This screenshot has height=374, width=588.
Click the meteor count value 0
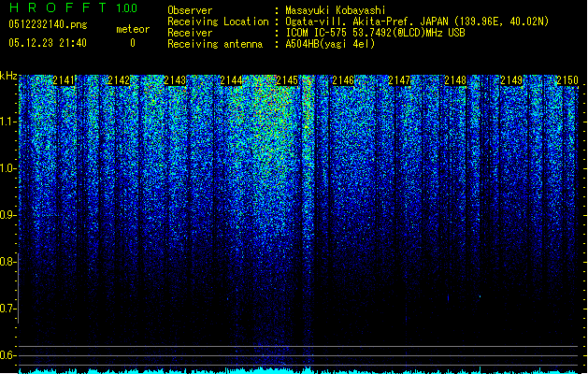(x=133, y=43)
